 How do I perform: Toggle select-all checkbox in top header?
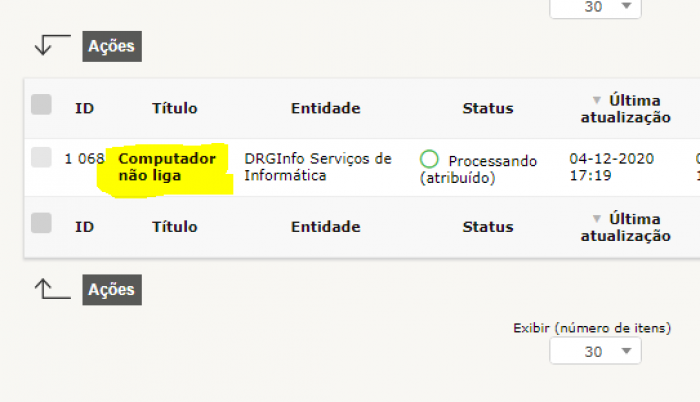[41, 105]
